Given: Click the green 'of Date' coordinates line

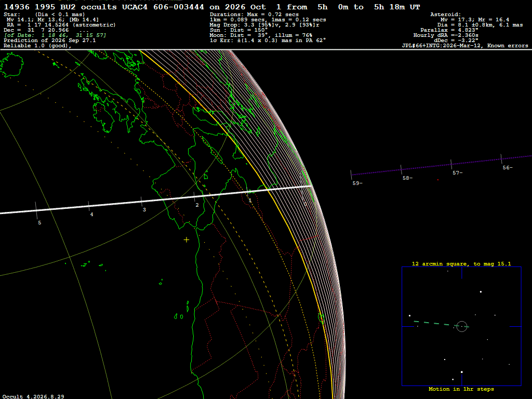Looking at the screenshot, I should point(55,35).
